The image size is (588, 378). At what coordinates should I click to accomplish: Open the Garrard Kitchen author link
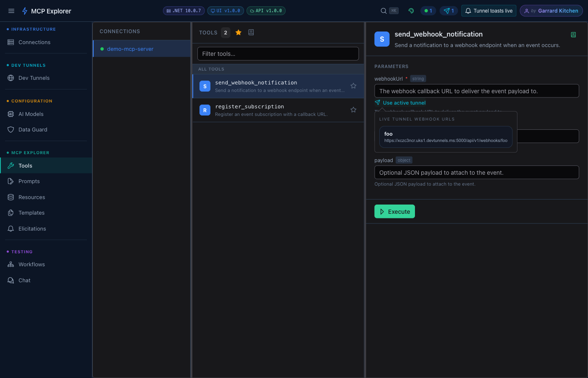click(551, 11)
